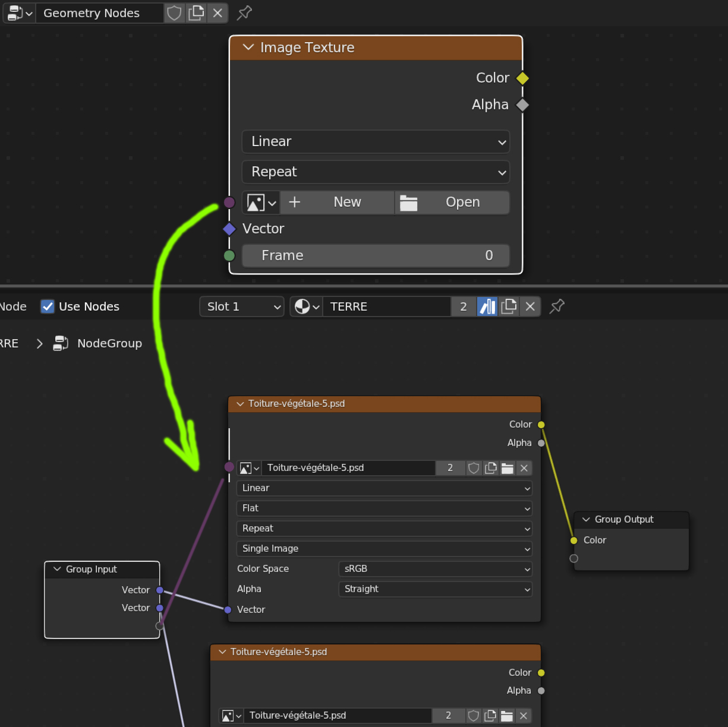Screen dimensions: 728x727
Task: Collapse the Group Output node
Action: [587, 520]
